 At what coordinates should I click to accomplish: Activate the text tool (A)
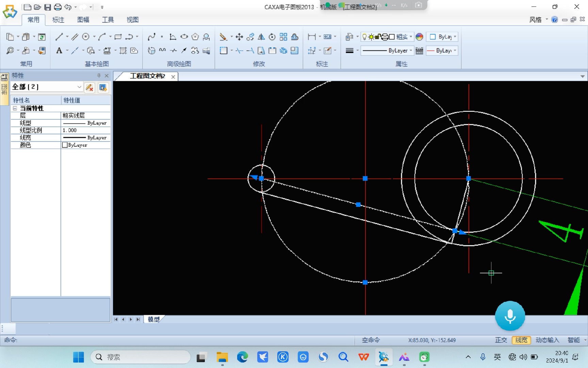point(59,51)
